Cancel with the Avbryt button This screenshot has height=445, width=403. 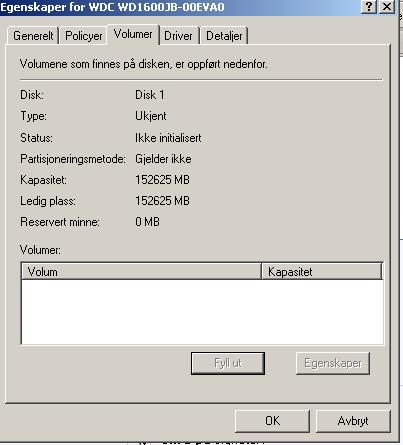point(353,421)
